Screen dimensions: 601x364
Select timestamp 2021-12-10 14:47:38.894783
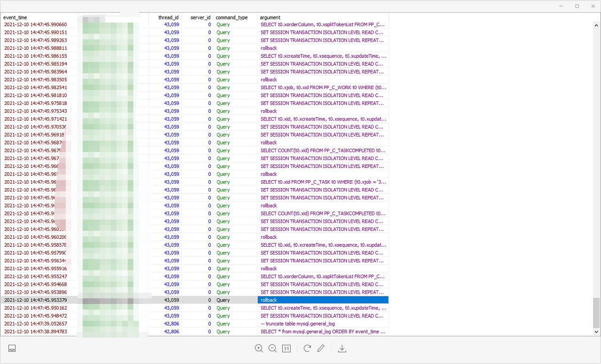[x=36, y=332]
